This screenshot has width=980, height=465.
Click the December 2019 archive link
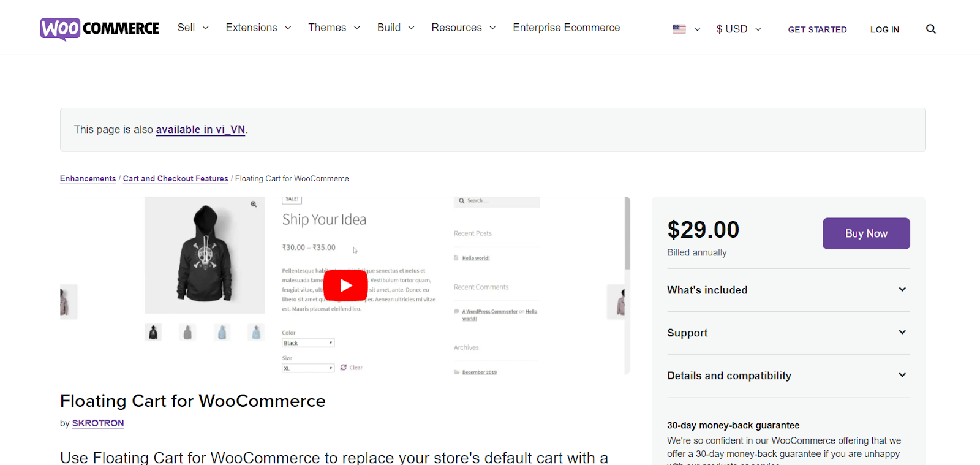pyautogui.click(x=480, y=372)
